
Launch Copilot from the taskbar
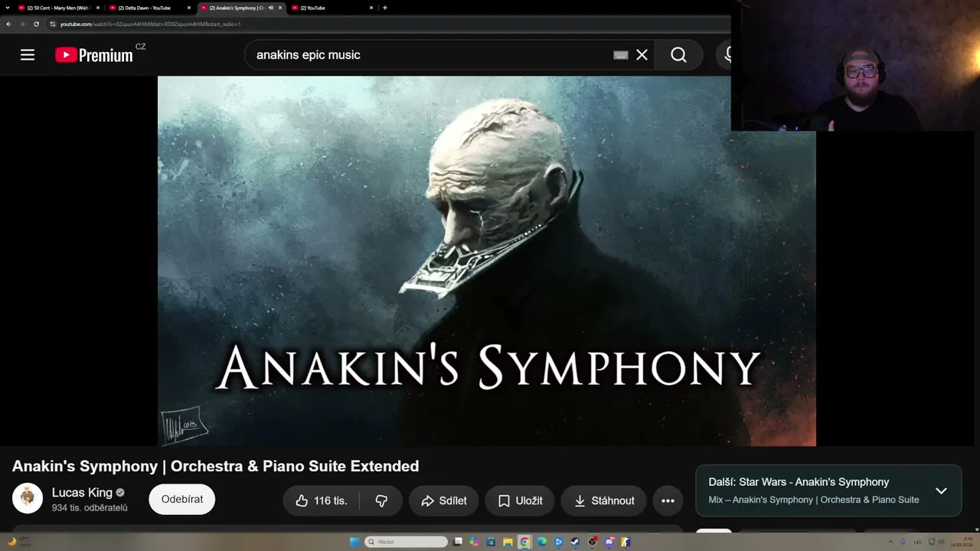coord(475,542)
